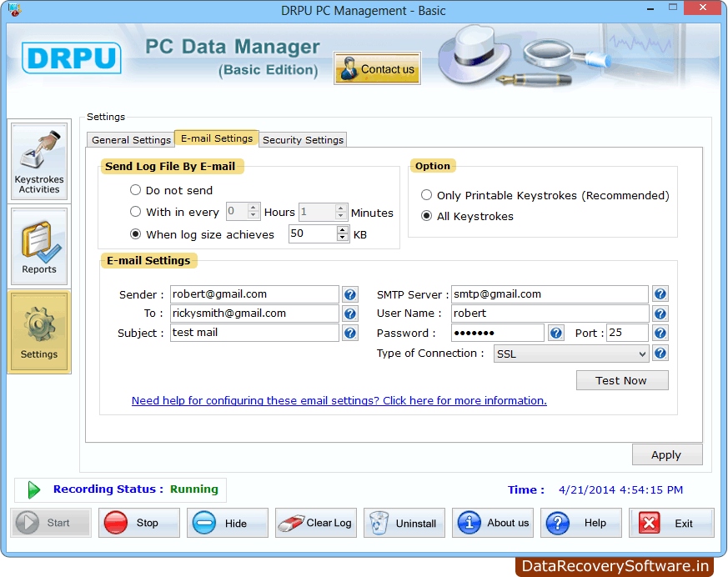
Task: Click the 'Running' status text
Action: 194,489
